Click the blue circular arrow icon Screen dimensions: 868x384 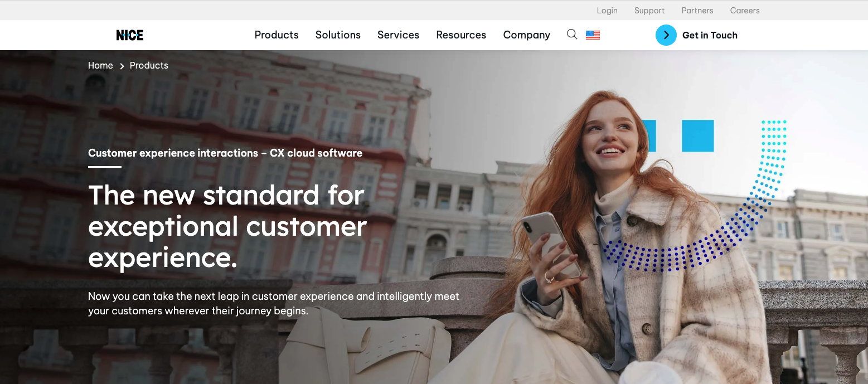(666, 35)
